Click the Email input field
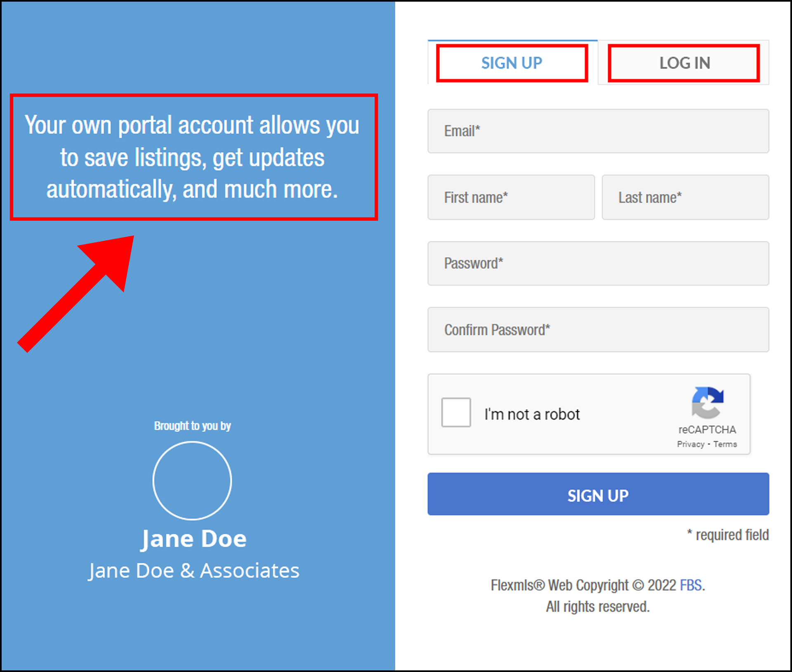This screenshot has width=792, height=672. (598, 131)
